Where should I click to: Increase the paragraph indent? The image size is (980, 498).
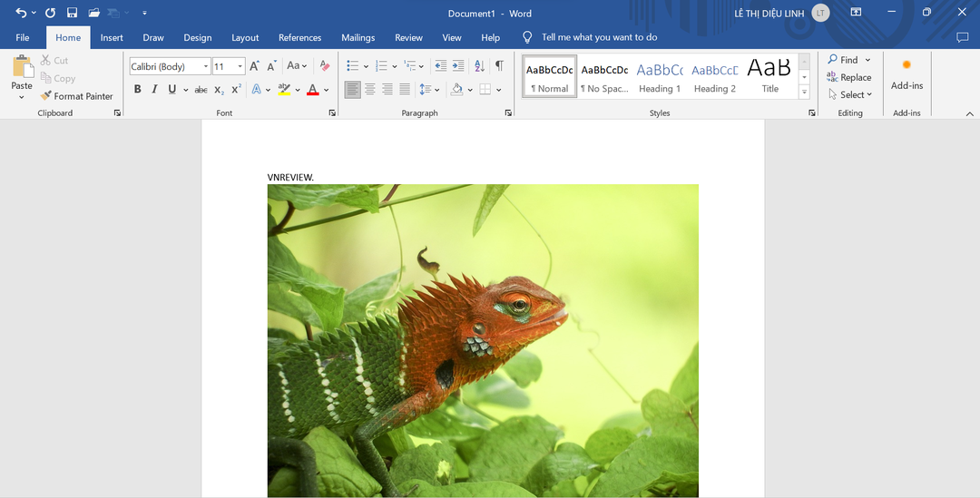pyautogui.click(x=457, y=66)
